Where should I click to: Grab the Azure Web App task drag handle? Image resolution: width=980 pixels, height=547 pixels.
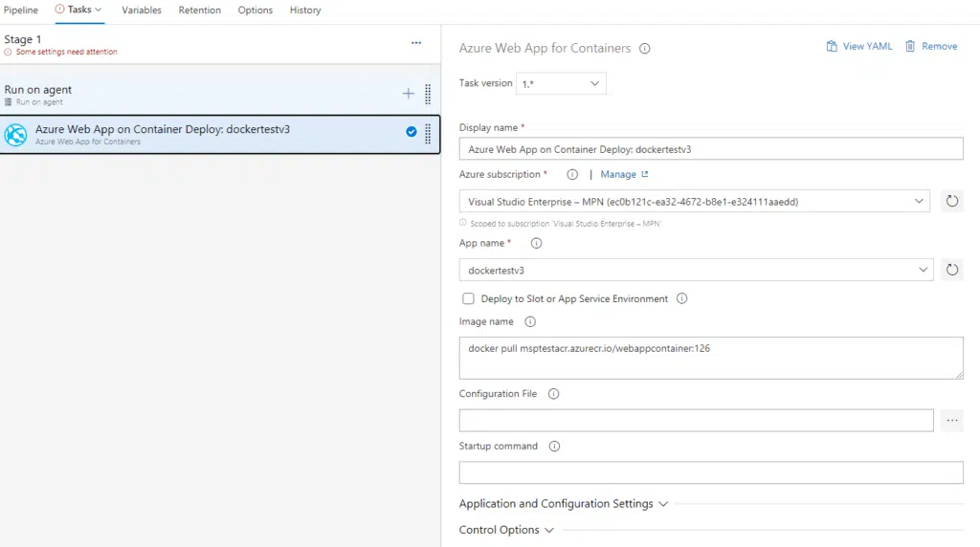(428, 134)
